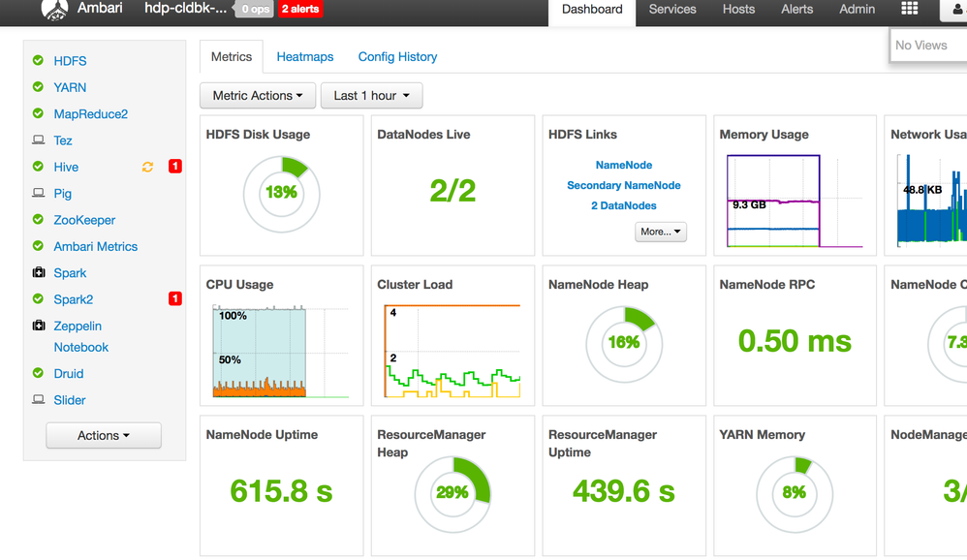This screenshot has width=967, height=560.
Task: Open the Alerts page
Action: point(796,10)
